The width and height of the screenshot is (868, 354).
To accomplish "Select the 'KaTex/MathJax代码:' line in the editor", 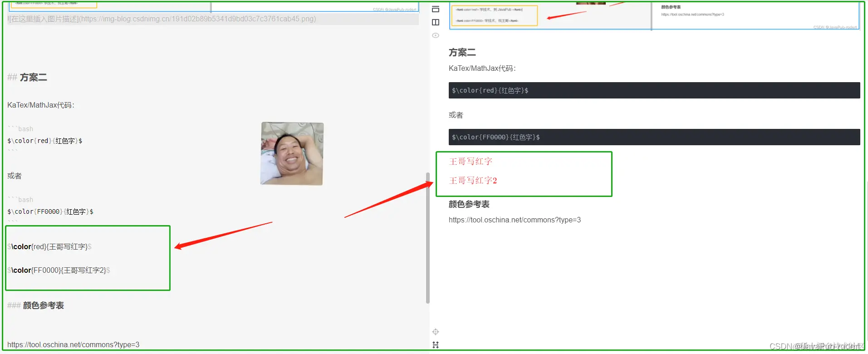I will click(x=41, y=105).
